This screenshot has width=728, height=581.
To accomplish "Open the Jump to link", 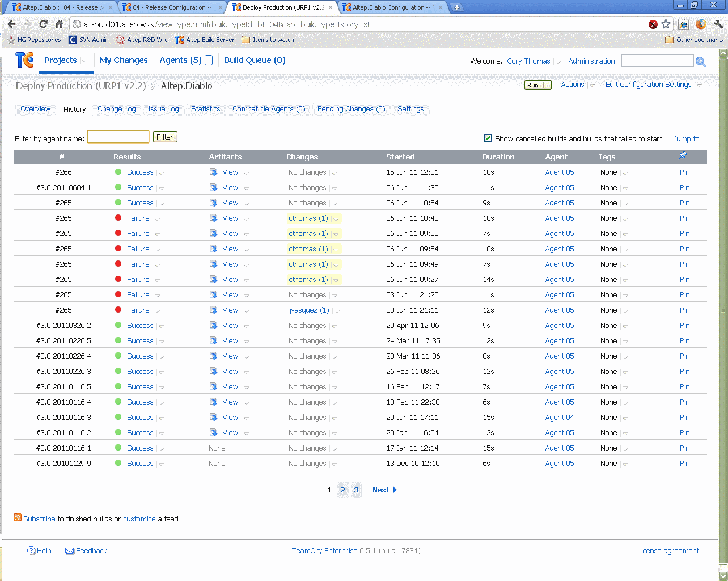I will click(x=686, y=138).
